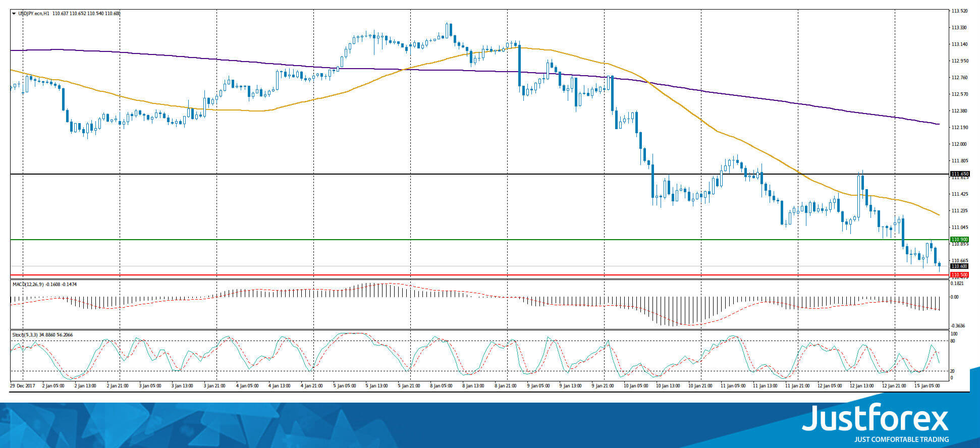
Task: Click the 12 Jan 21:00 time label
Action: coord(894,386)
